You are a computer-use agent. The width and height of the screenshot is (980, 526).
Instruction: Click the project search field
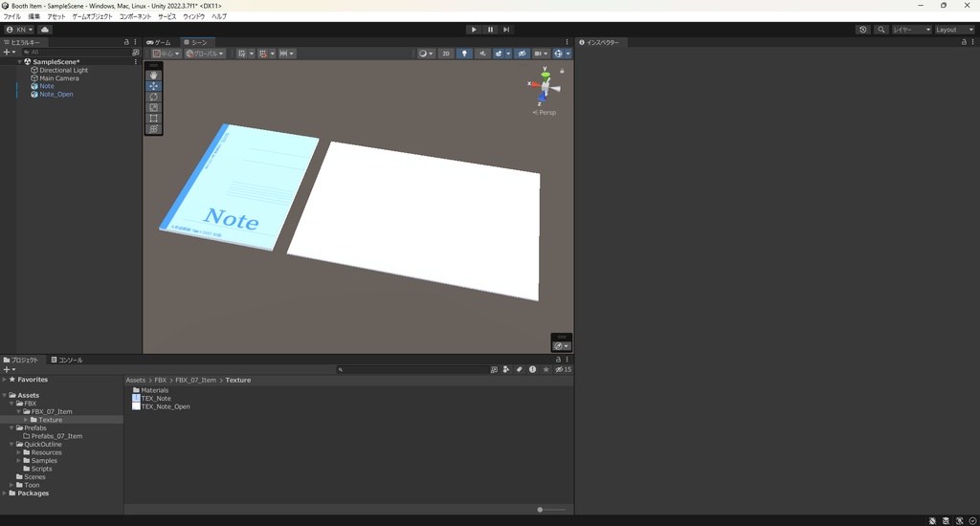(412, 369)
